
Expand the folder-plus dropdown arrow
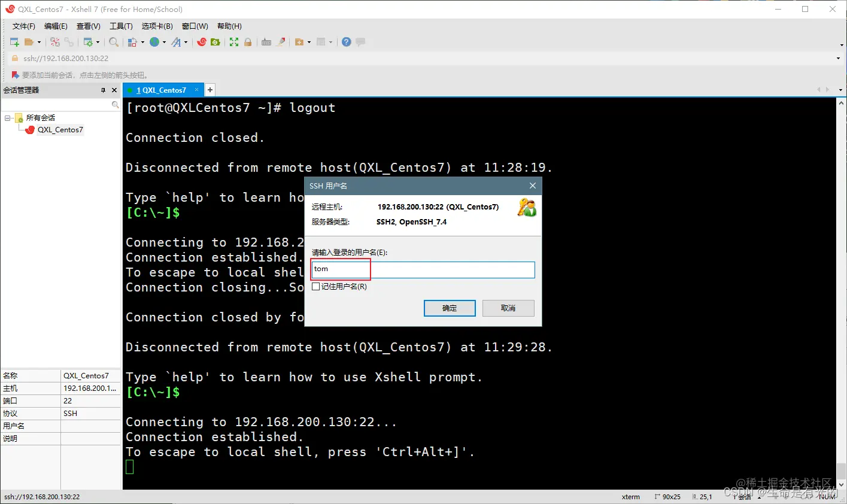pyautogui.click(x=309, y=42)
